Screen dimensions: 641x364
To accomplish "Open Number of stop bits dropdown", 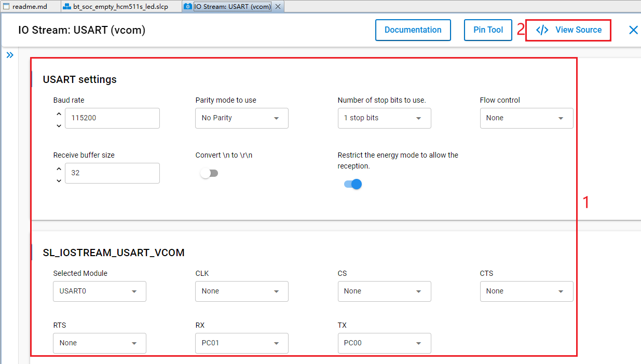I will [384, 118].
